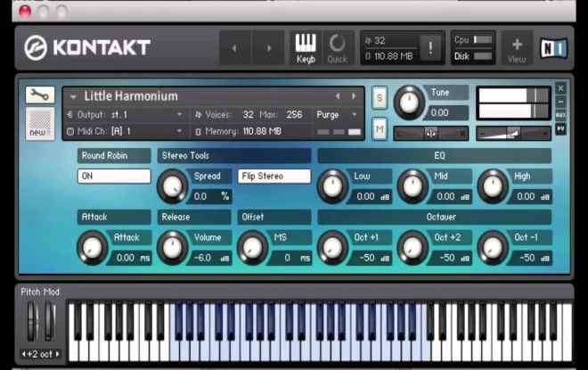Go to previous preset with header left arrow
The width and height of the screenshot is (588, 370).
(x=234, y=48)
